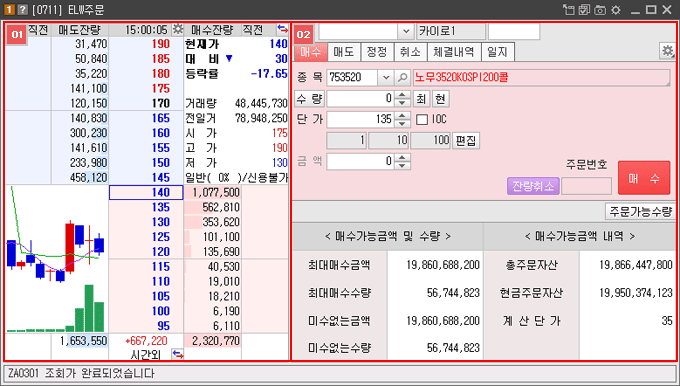Decrease 단가 135 with down arrow
Screen dimensions: 680x386
click(x=402, y=124)
